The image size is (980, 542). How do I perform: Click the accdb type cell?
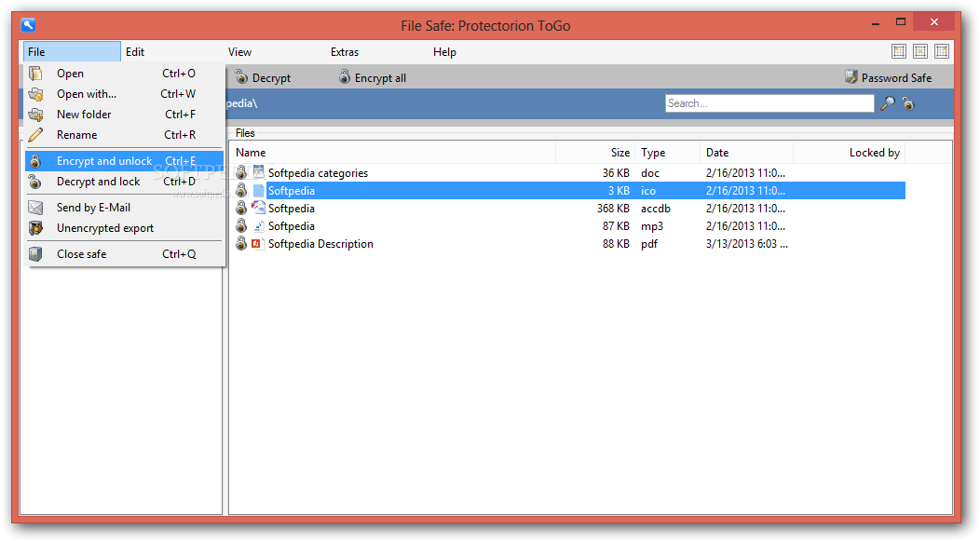click(656, 209)
